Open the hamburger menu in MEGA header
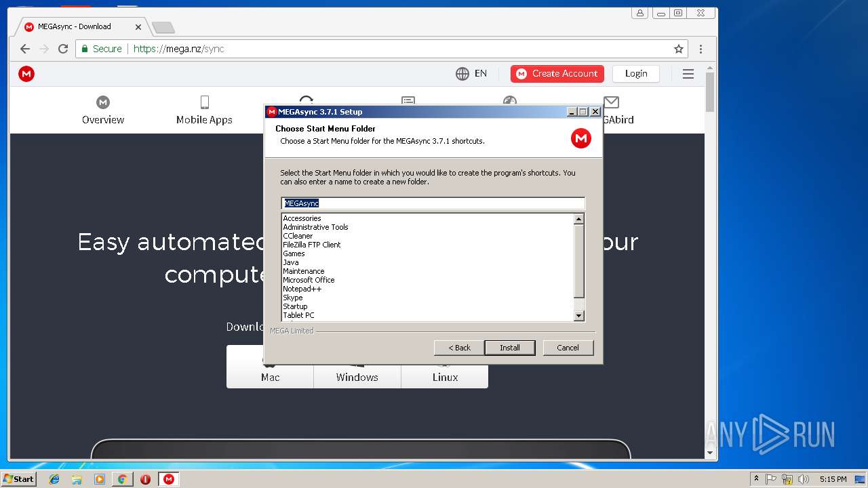 [688, 74]
